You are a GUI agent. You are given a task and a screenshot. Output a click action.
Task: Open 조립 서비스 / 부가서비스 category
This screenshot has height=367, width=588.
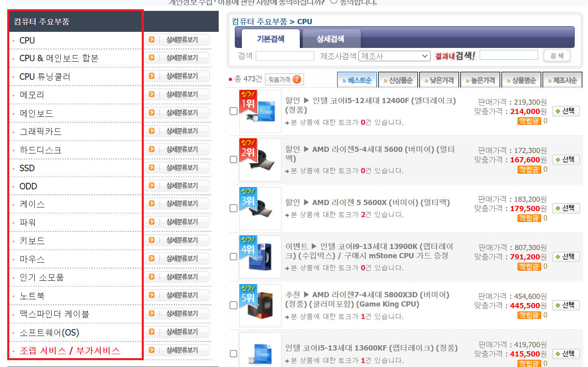tap(70, 350)
